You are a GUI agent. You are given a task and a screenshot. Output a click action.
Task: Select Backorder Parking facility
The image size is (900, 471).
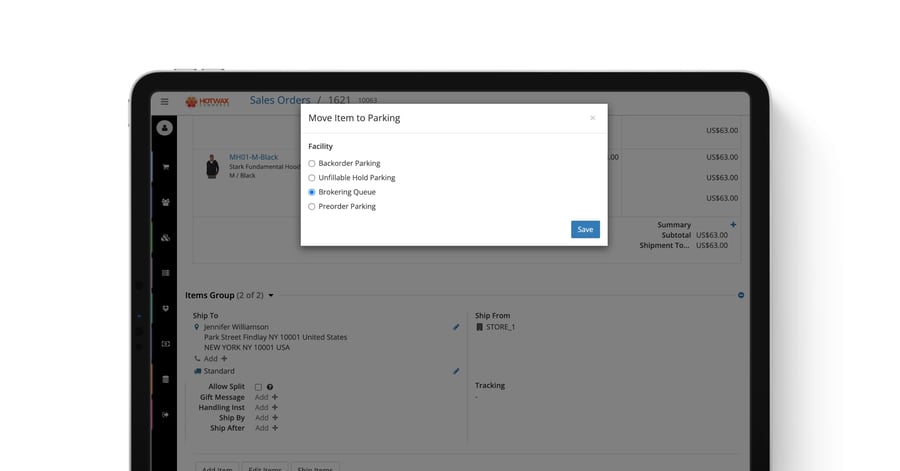312,163
